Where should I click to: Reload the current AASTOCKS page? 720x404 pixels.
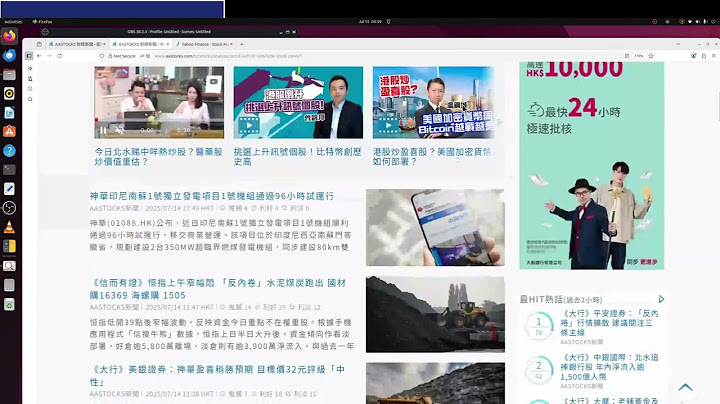[x=59, y=56]
